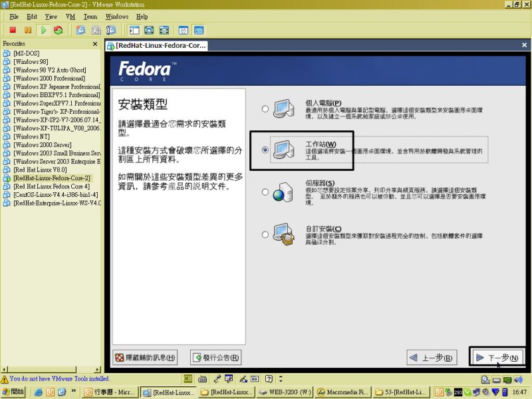Viewport: 532px width, 399px height.
Task: Open 行事曆 - Micr... taskbar button
Action: tap(110, 392)
